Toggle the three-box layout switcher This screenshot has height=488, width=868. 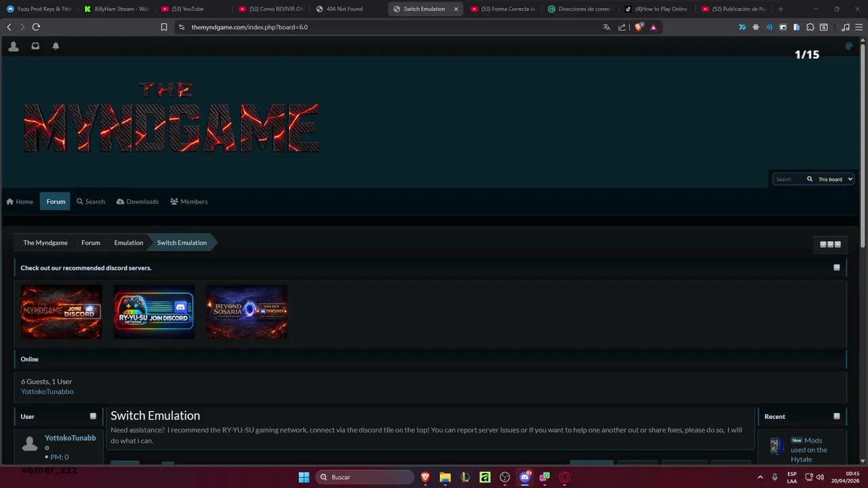(x=830, y=244)
